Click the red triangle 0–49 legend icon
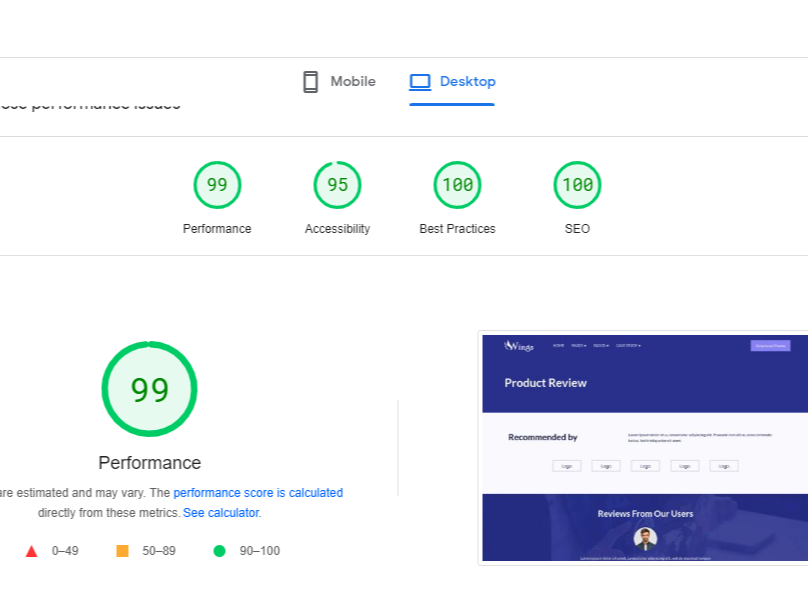This screenshot has height=606, width=808. pyautogui.click(x=31, y=551)
